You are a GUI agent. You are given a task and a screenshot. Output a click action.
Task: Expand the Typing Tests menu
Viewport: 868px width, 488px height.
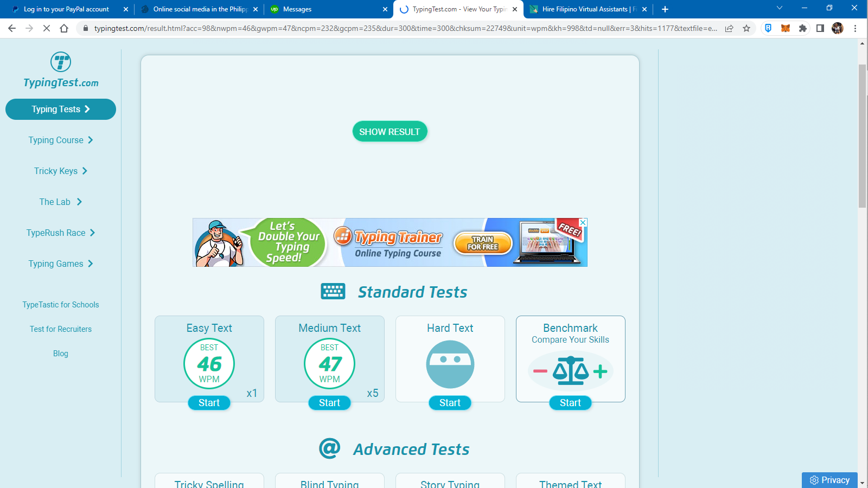(61, 109)
